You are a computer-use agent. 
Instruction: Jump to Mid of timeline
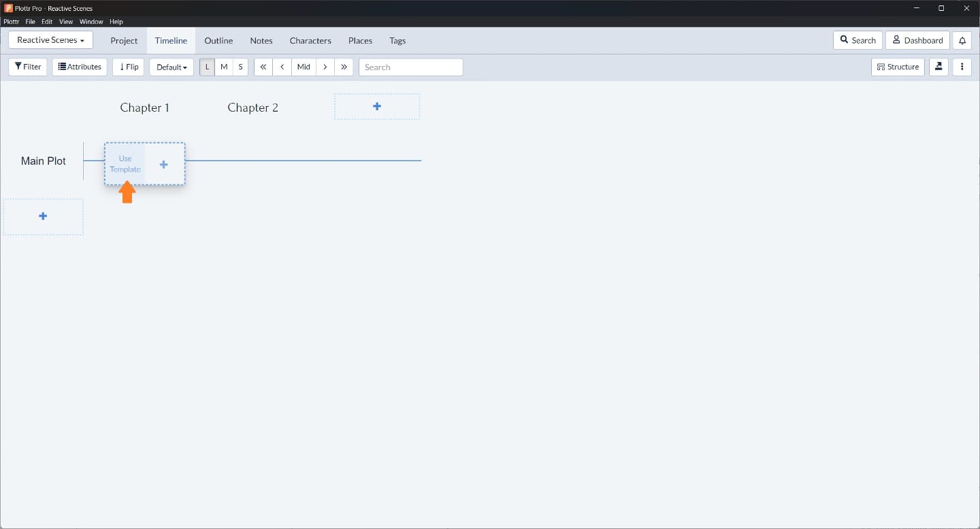point(304,67)
